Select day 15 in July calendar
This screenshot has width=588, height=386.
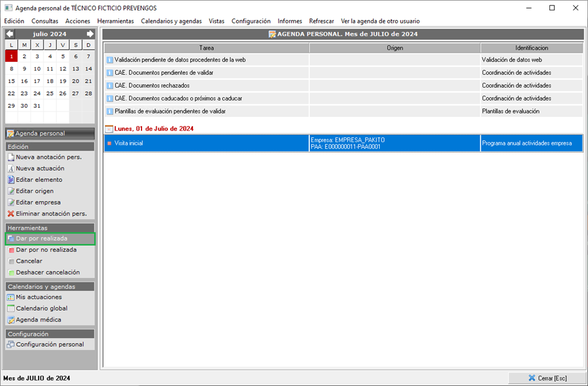11,81
